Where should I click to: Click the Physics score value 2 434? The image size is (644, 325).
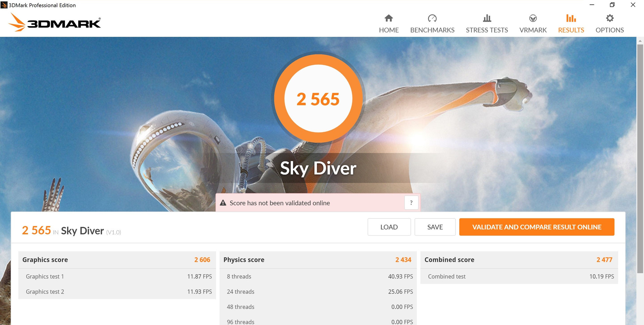point(403,260)
